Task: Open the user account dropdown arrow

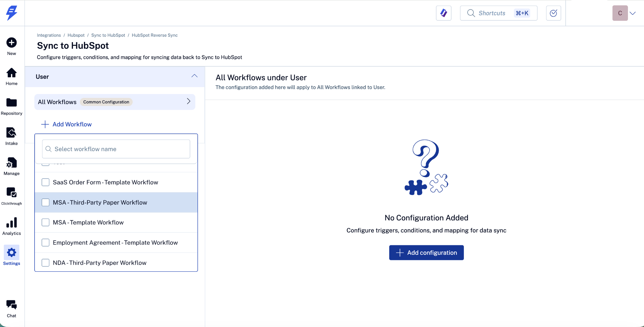Action: (633, 13)
